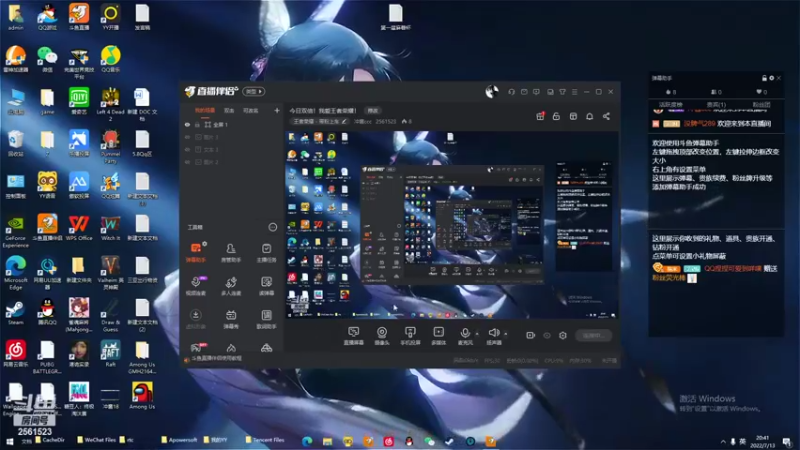Screen dimensions: 800x450
Task: Select 贵宾(1) tab in danmaku window
Action: (x=716, y=105)
